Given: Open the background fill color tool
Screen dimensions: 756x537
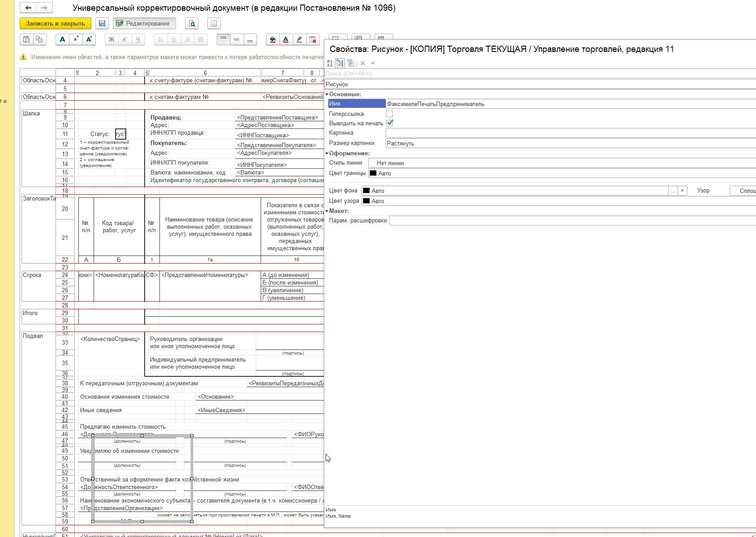Looking at the screenshot, I should [272, 39].
